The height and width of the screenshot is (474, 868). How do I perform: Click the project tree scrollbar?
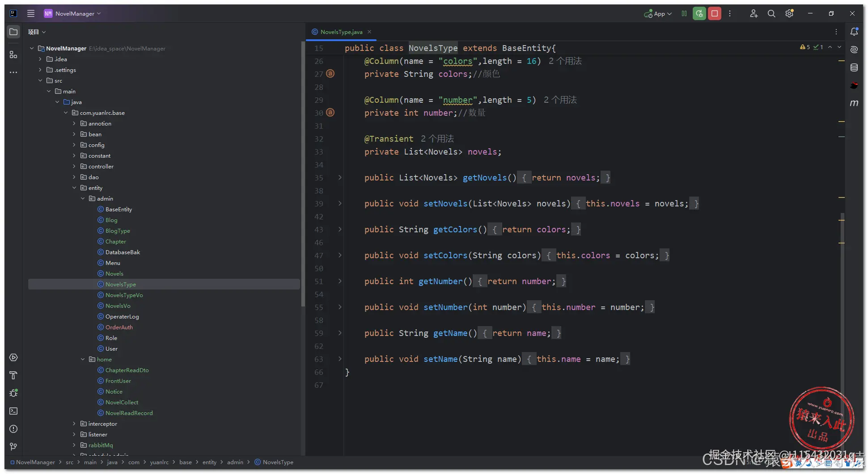tap(303, 174)
